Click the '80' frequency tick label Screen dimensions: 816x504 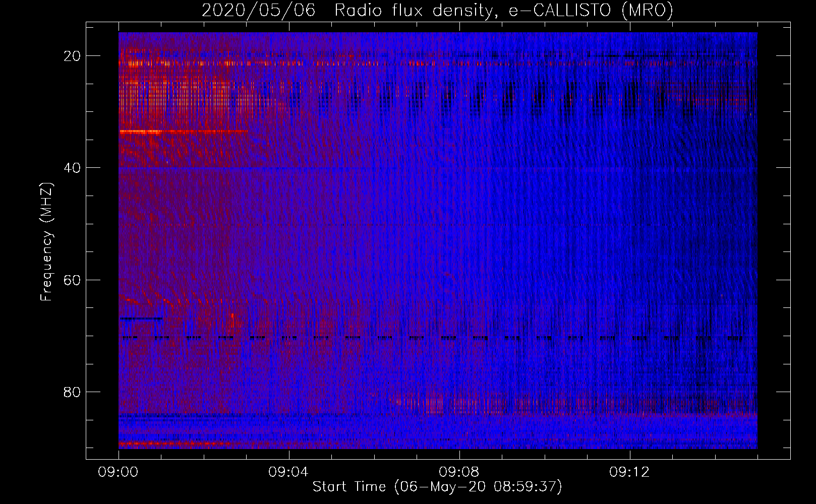coord(73,392)
